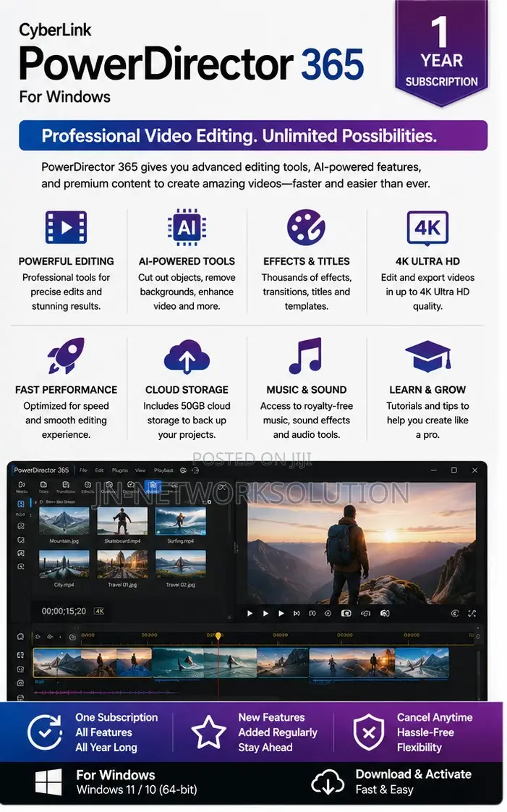The height and width of the screenshot is (812, 507).
Task: Click the 4K Ultra HD monitor icon
Action: click(427, 227)
